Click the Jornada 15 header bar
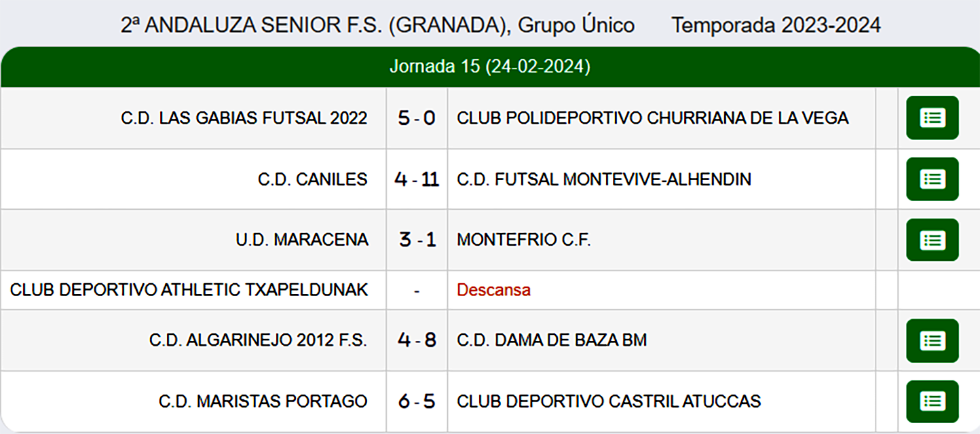This screenshot has width=980, height=434. pos(489,67)
